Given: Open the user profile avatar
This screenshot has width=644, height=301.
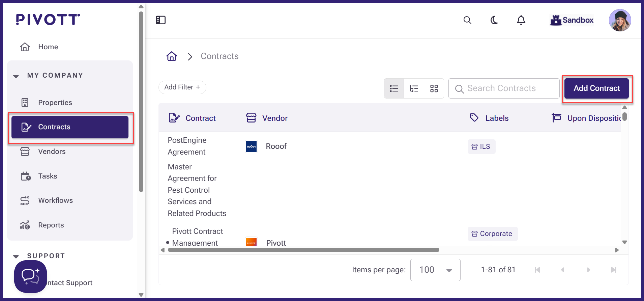Looking at the screenshot, I should [x=620, y=20].
